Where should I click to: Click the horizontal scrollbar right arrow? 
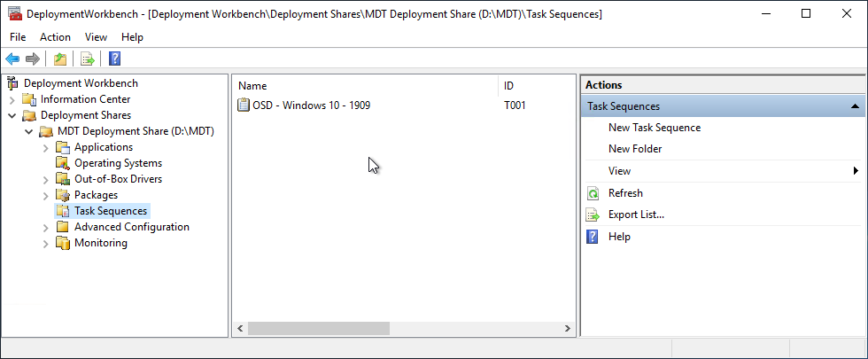coord(568,329)
